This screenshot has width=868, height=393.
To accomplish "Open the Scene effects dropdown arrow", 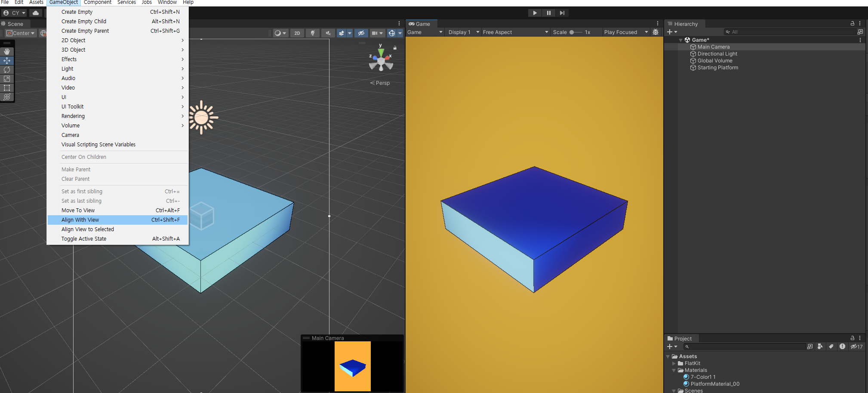I will click(x=350, y=33).
